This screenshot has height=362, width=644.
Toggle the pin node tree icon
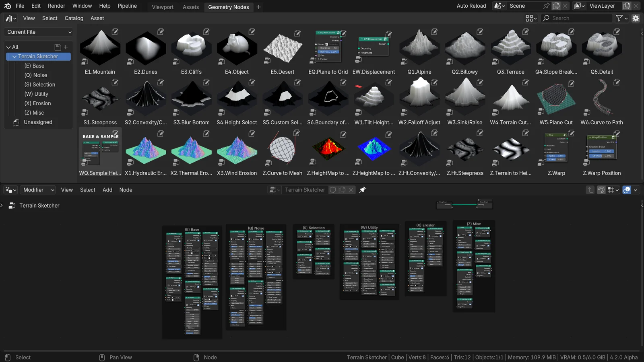(362, 190)
